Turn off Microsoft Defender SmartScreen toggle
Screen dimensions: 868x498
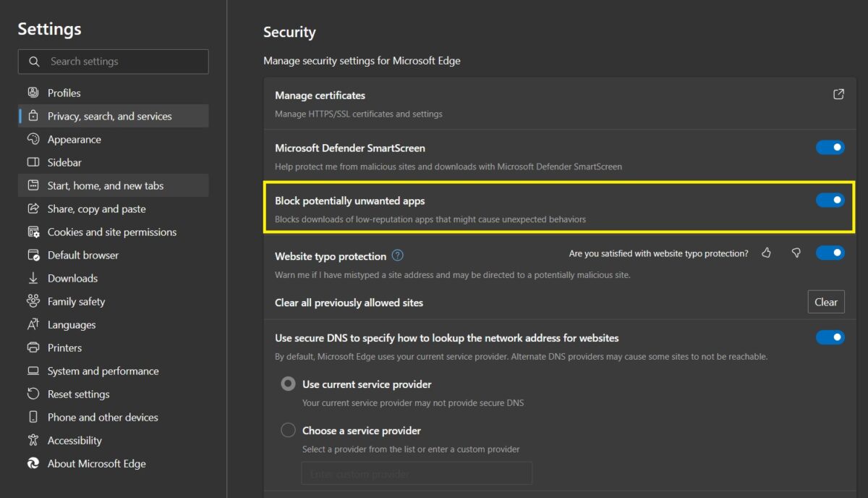click(830, 148)
